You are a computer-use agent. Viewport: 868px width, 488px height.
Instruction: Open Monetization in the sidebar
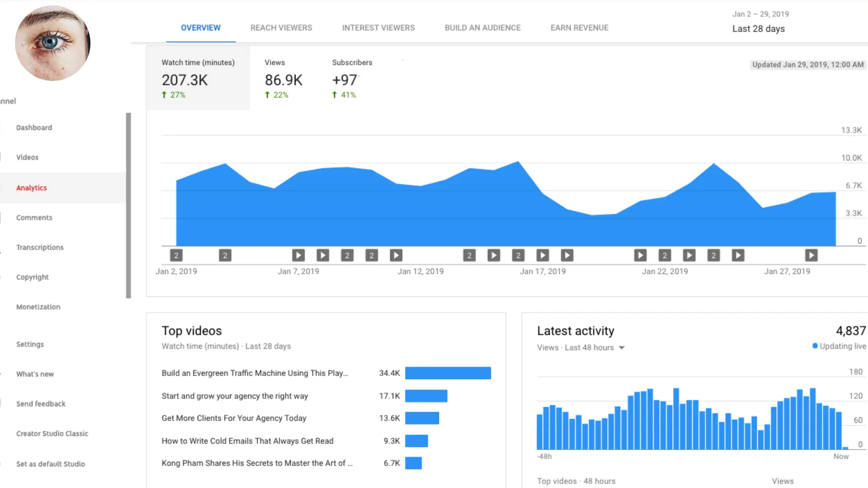tap(38, 307)
